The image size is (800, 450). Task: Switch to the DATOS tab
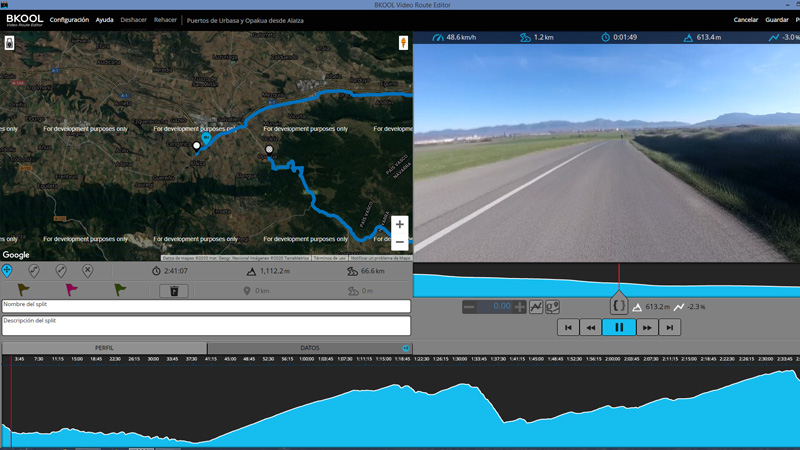point(310,348)
